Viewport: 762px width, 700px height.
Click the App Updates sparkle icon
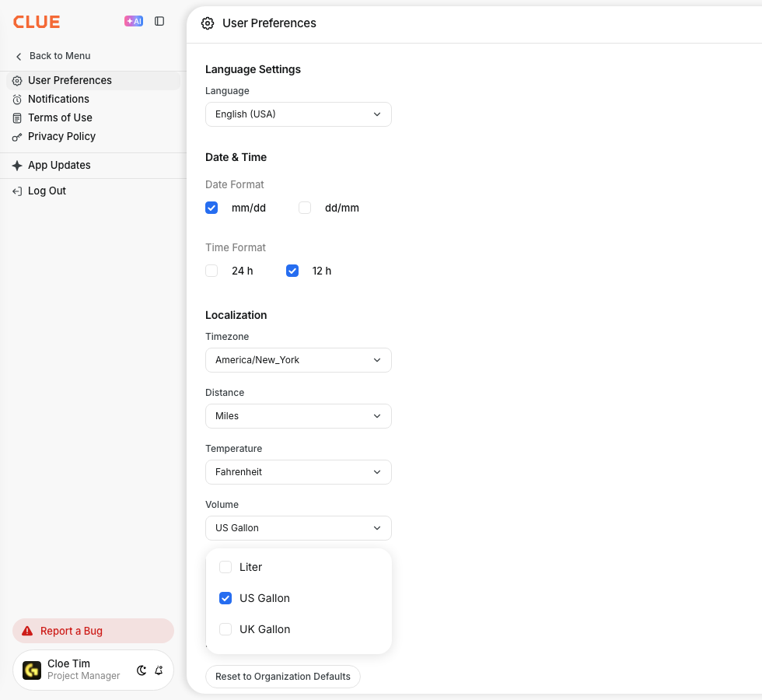pos(17,166)
